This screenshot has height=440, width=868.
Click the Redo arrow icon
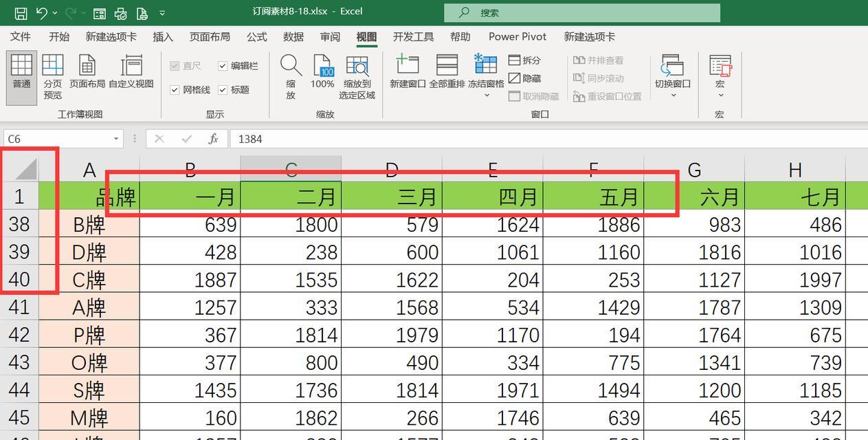[x=71, y=13]
